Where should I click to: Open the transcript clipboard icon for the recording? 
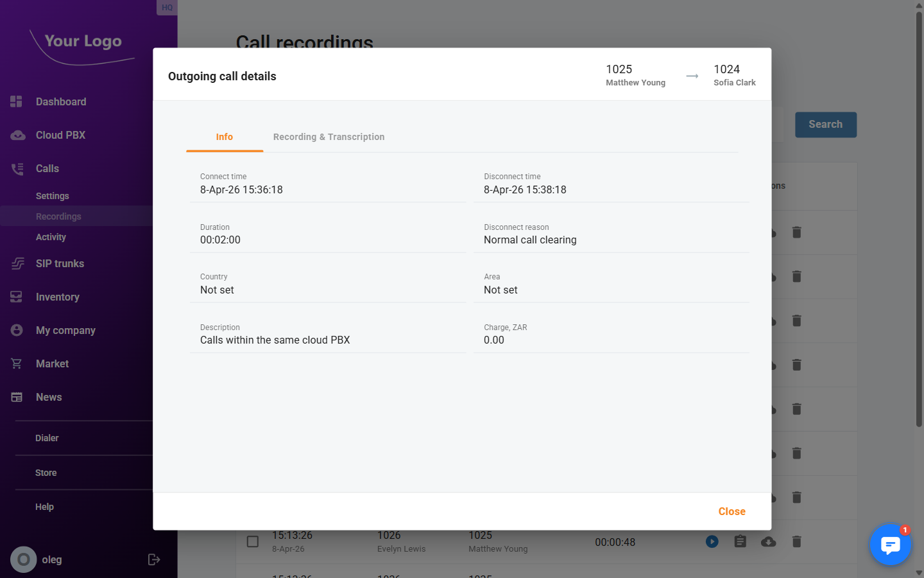(x=740, y=541)
